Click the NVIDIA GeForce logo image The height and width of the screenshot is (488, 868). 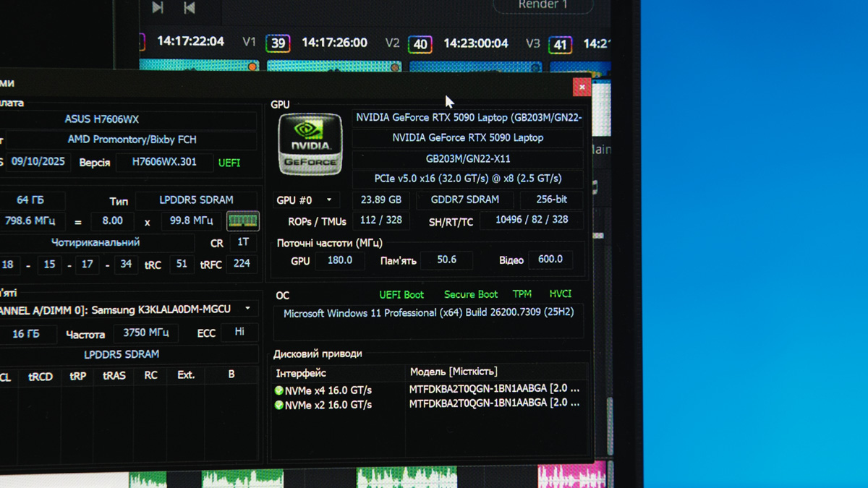[310, 144]
